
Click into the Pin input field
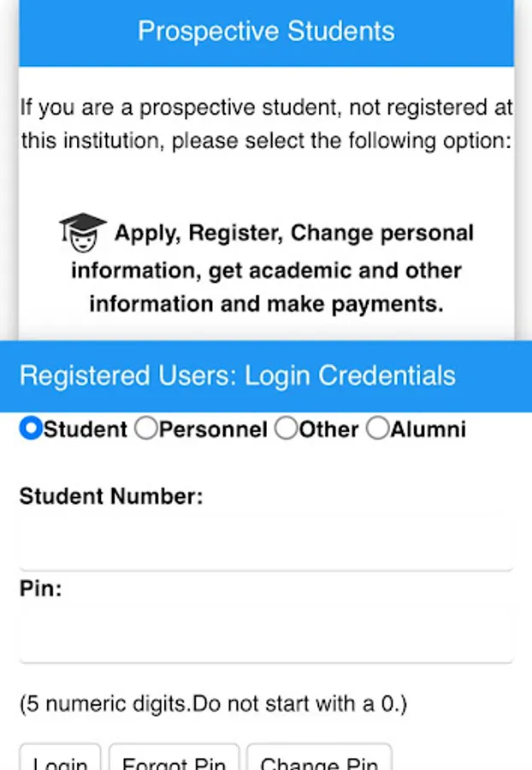tap(266, 635)
